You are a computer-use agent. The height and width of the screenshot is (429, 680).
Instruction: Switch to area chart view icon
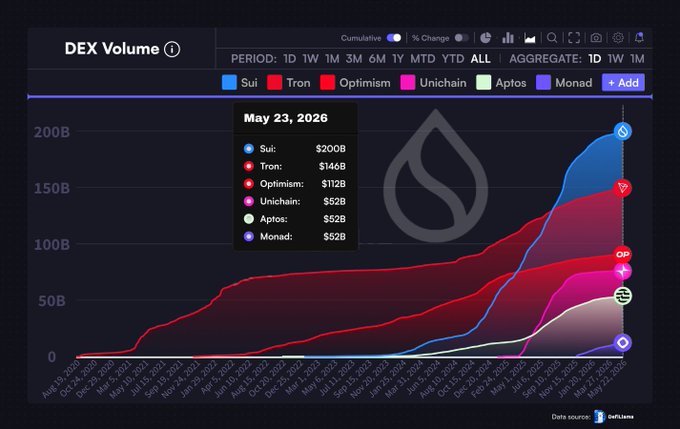(x=530, y=38)
